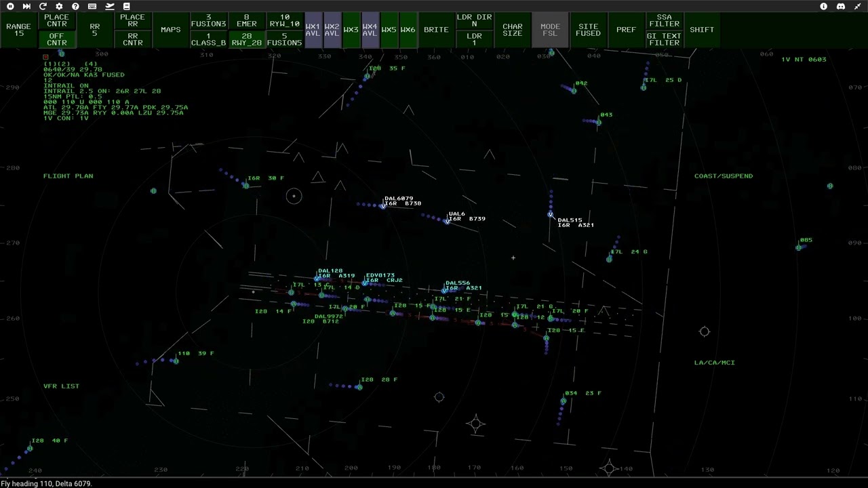Toggle map 3 FUSION3
This screenshot has width=868, height=488.
pyautogui.click(x=209, y=21)
